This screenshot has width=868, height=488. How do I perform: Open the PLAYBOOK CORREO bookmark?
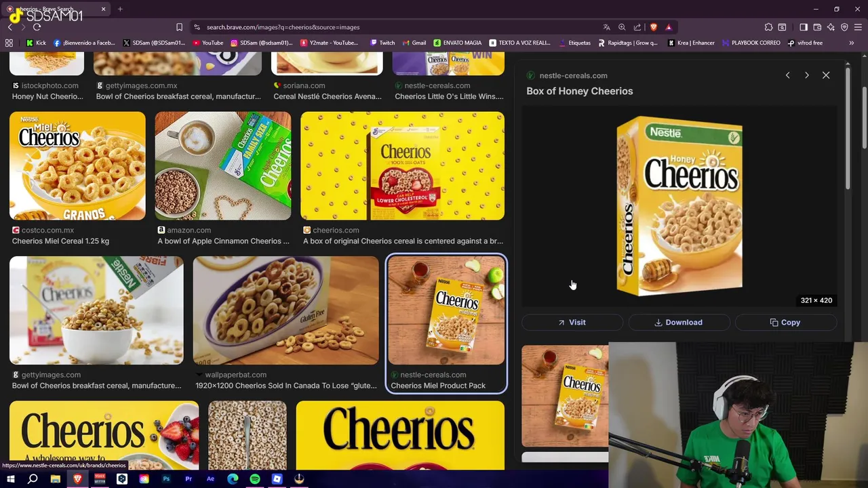click(751, 43)
